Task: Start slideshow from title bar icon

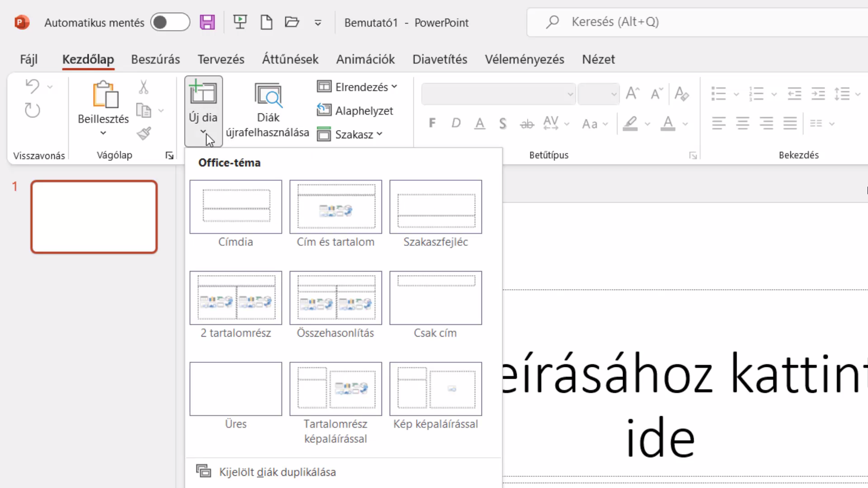Action: (240, 22)
